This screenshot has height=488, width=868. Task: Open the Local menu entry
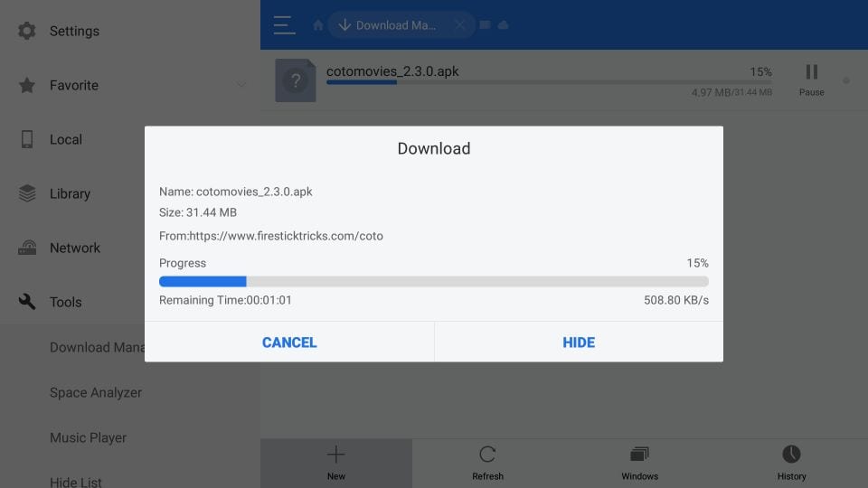[65, 139]
